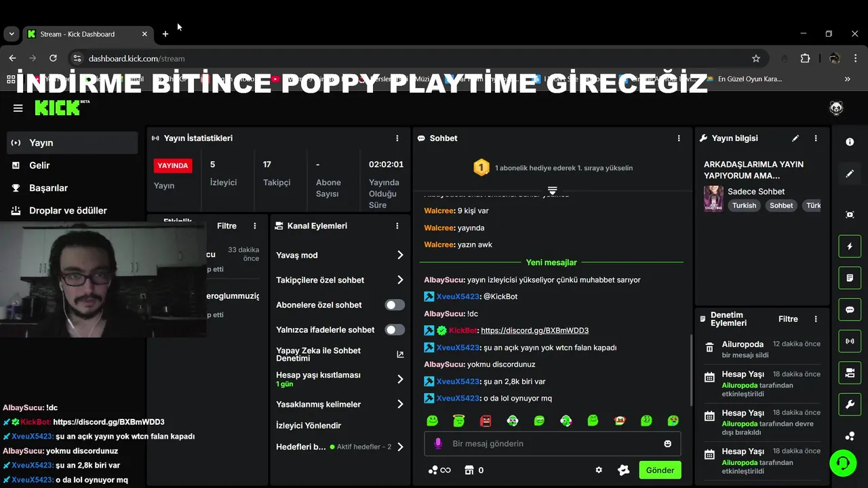Click the info icon in the right sidebar
The height and width of the screenshot is (488, 868).
pos(850,142)
